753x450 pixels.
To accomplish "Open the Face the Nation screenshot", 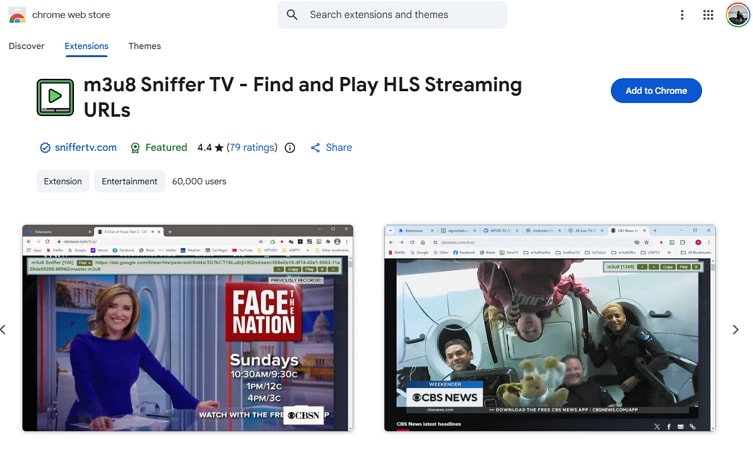I will click(188, 328).
